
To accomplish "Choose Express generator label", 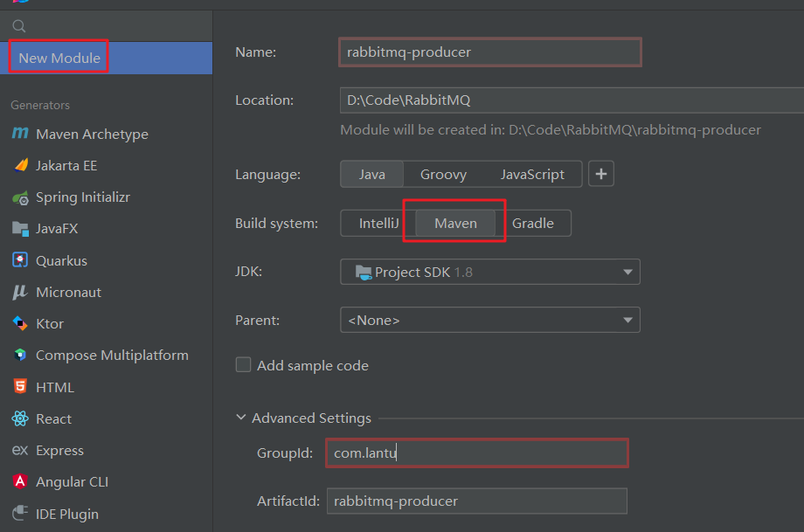I will point(59,451).
